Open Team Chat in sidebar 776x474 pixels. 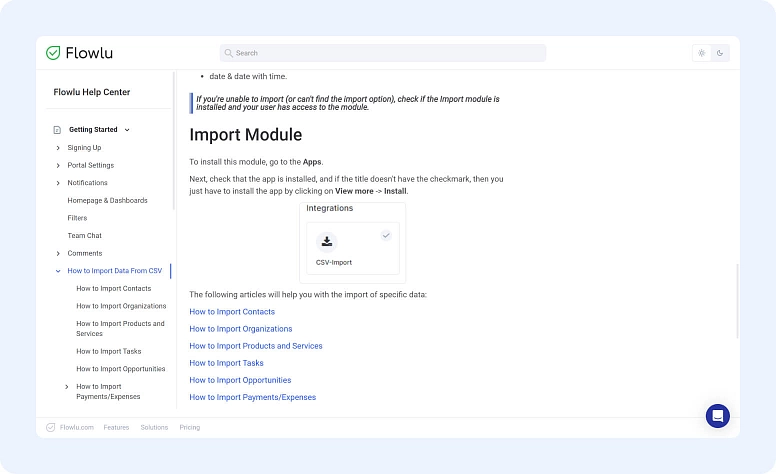[85, 236]
